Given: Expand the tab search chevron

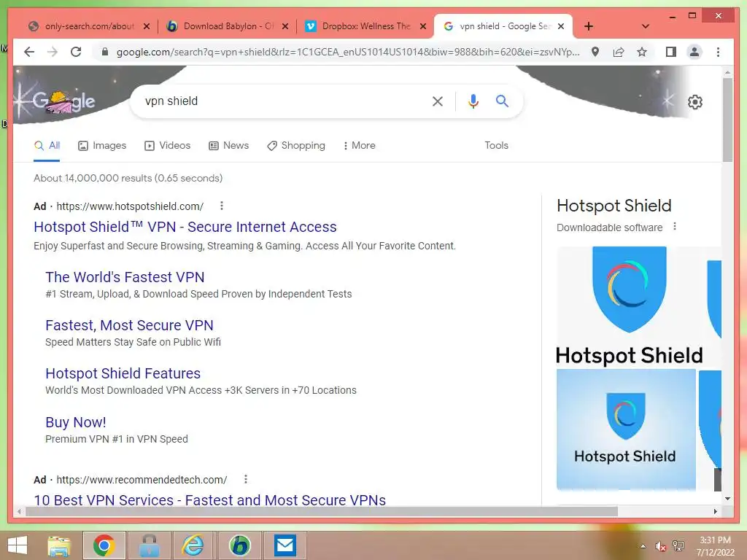Looking at the screenshot, I should (646, 26).
